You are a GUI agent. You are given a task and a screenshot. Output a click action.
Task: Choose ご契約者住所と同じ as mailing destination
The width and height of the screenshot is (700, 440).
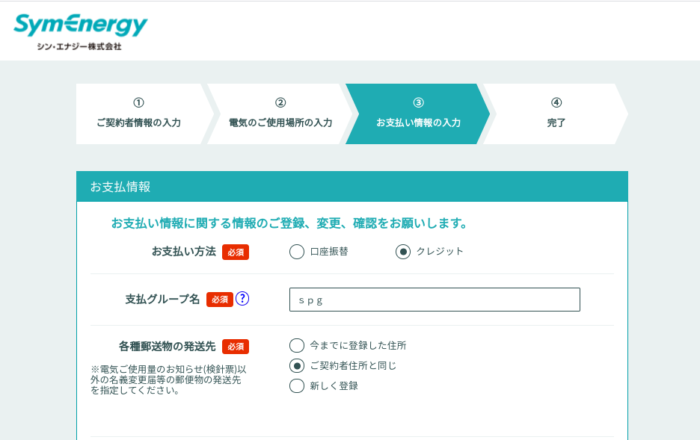point(296,366)
